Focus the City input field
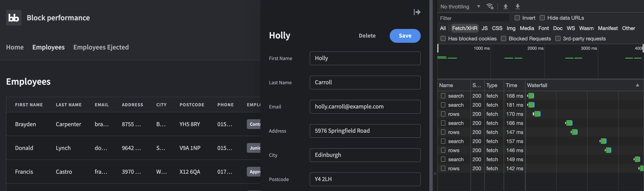 (x=365, y=155)
